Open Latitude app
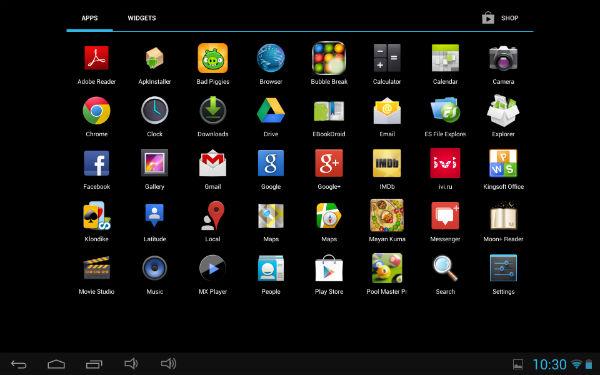 [155, 215]
